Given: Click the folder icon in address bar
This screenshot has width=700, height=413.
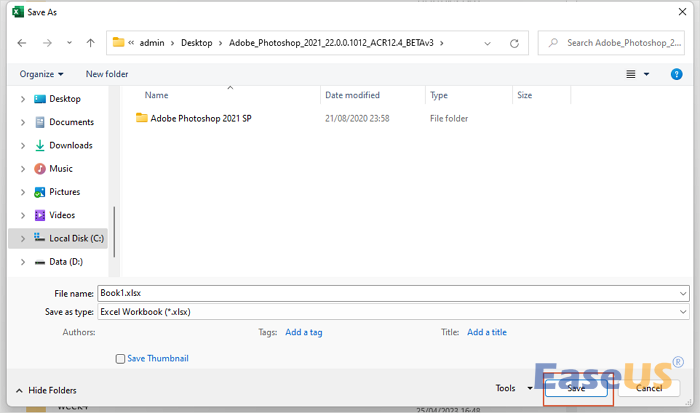Looking at the screenshot, I should click(x=118, y=42).
